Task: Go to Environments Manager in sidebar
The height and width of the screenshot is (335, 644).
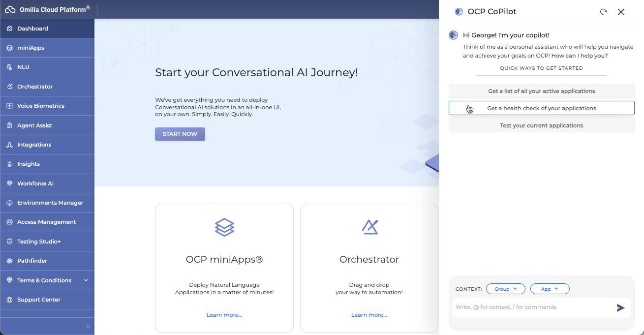Action: coord(50,203)
